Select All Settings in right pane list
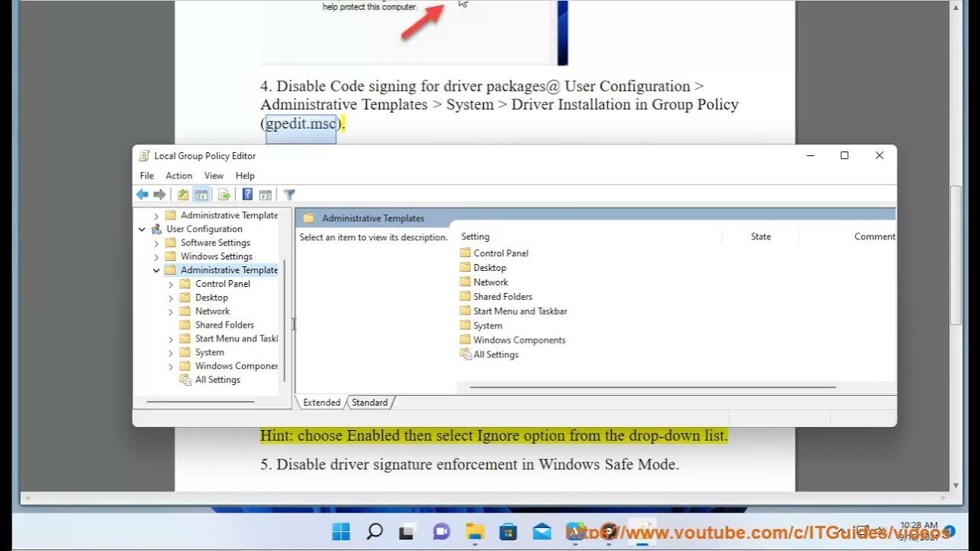The image size is (980, 551). tap(495, 355)
